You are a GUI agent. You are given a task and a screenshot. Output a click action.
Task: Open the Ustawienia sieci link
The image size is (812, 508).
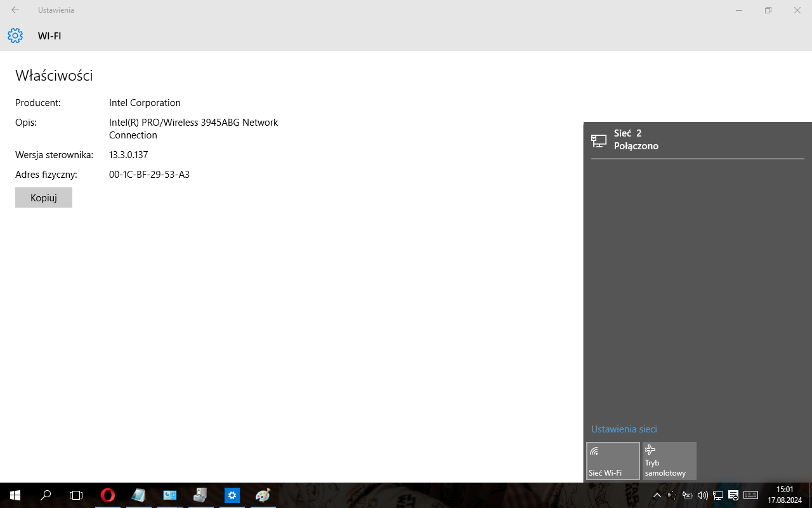[x=624, y=429]
